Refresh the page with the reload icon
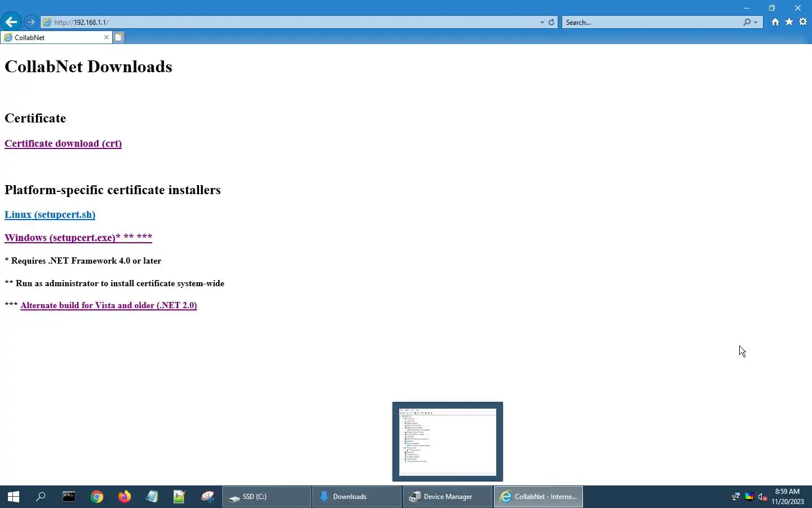Viewport: 812px width, 508px height. (x=551, y=22)
